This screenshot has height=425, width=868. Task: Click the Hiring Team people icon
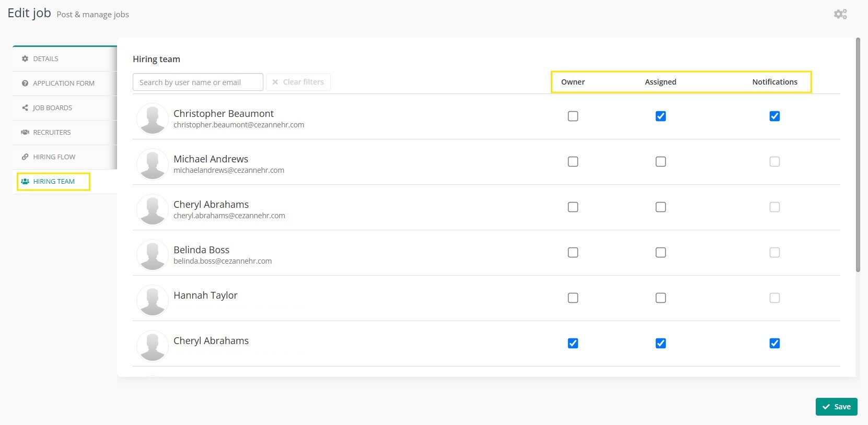coord(25,182)
